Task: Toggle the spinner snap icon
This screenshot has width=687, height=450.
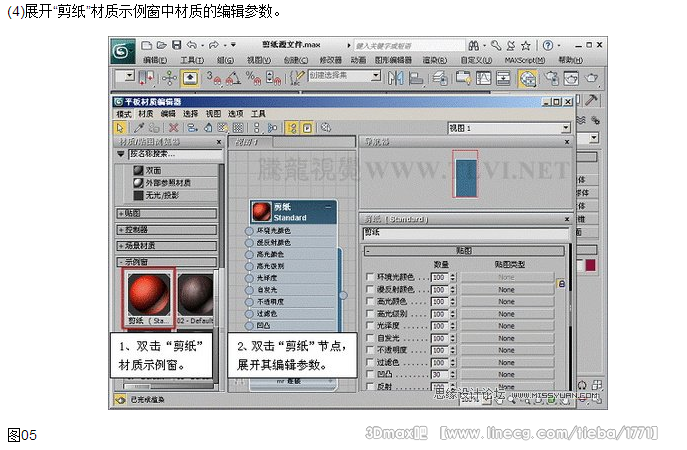Action: 273,78
